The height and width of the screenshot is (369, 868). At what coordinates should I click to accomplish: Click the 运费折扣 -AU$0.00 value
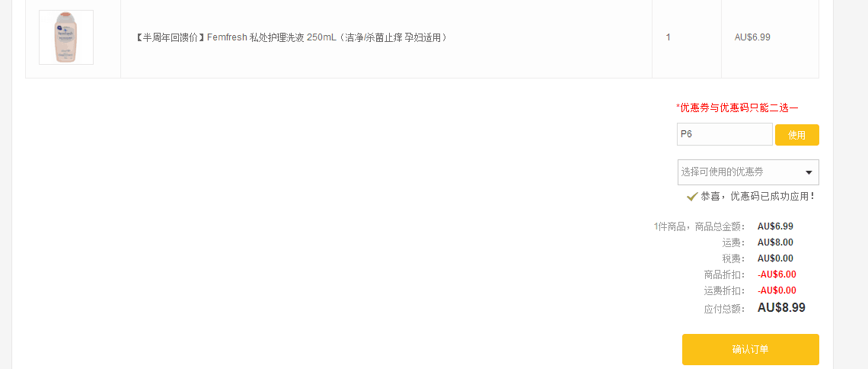777,290
